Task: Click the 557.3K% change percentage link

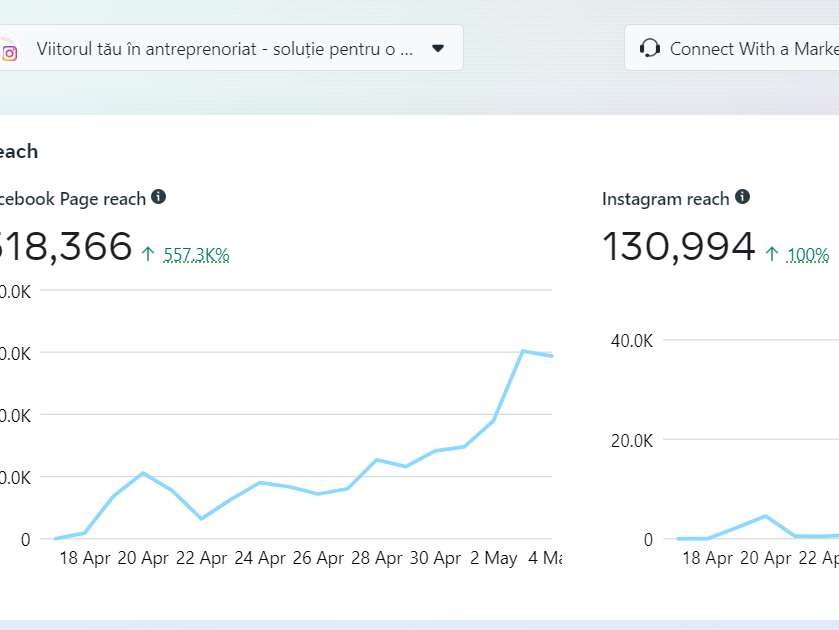Action: click(x=196, y=255)
